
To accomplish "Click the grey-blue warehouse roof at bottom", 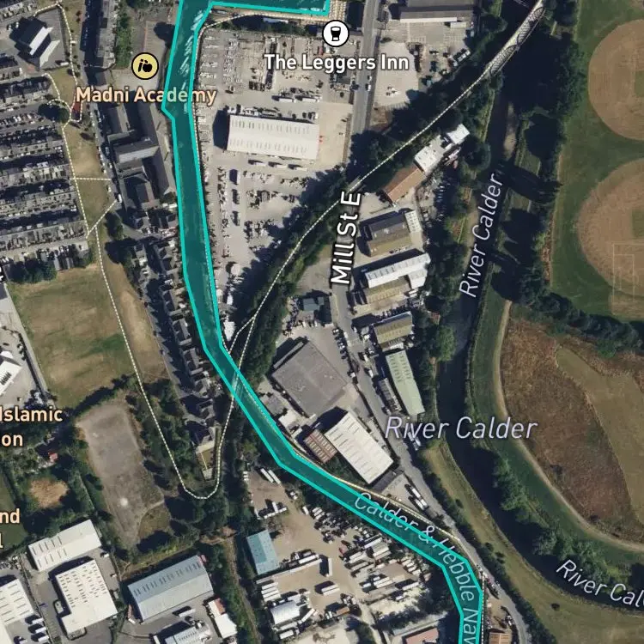I will click(170, 586).
